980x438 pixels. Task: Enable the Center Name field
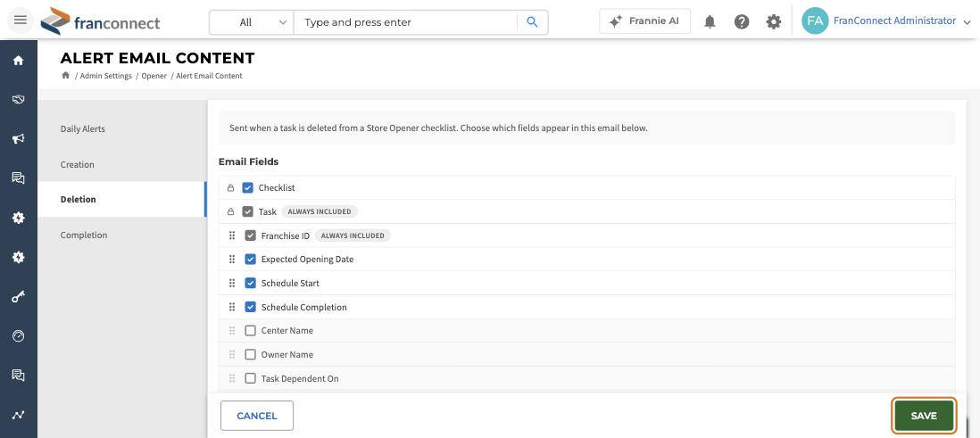click(x=250, y=331)
